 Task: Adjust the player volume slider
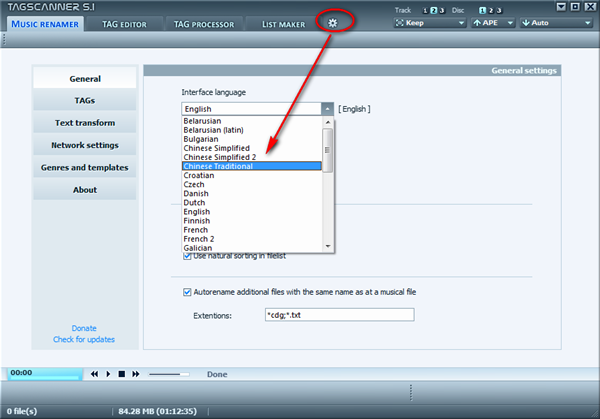click(x=169, y=374)
